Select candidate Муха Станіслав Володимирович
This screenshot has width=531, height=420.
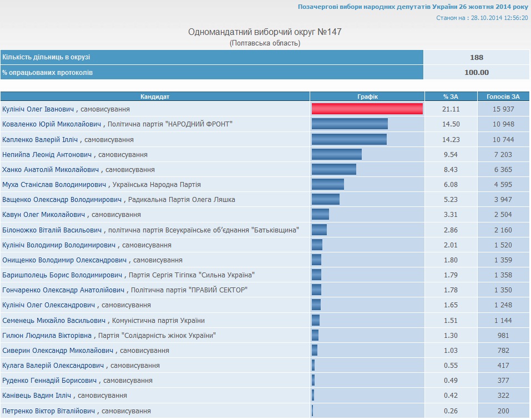coord(54,184)
